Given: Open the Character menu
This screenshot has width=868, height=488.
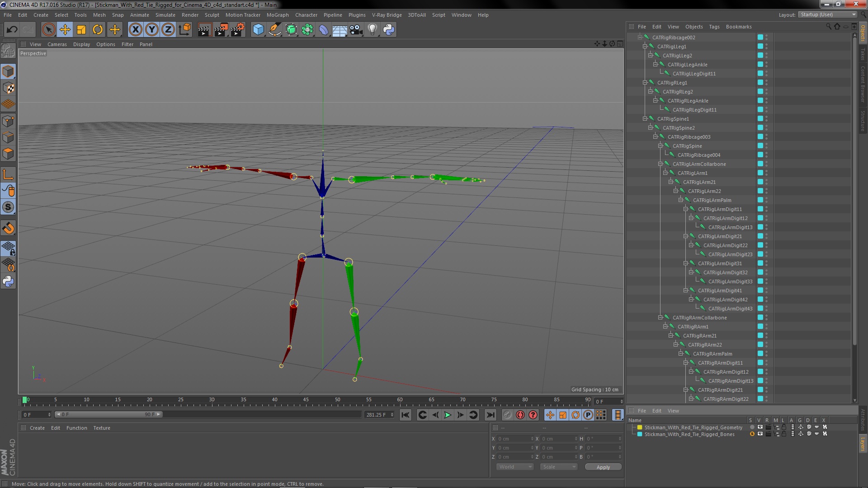Looking at the screenshot, I should tap(306, 15).
